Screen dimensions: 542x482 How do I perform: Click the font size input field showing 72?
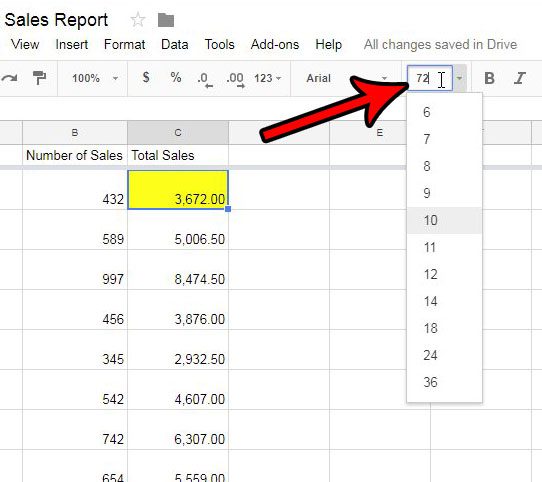click(430, 78)
